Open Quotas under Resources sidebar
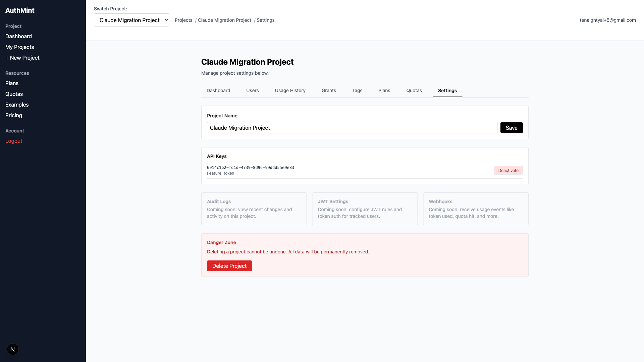Image resolution: width=644 pixels, height=362 pixels. coord(14,94)
